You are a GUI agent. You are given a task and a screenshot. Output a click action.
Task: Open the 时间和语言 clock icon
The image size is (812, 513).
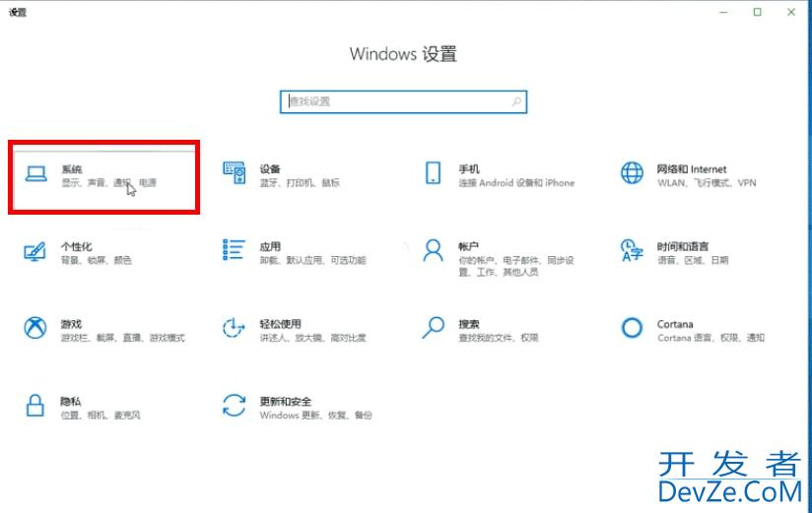tap(632, 250)
